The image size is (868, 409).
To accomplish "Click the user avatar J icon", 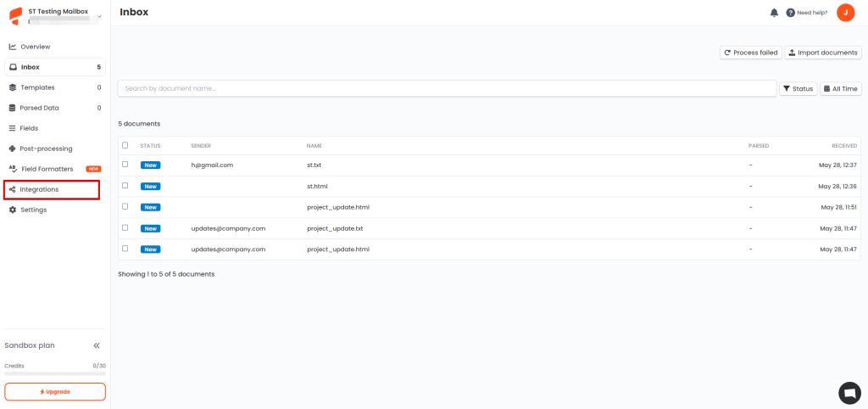I will tap(845, 13).
